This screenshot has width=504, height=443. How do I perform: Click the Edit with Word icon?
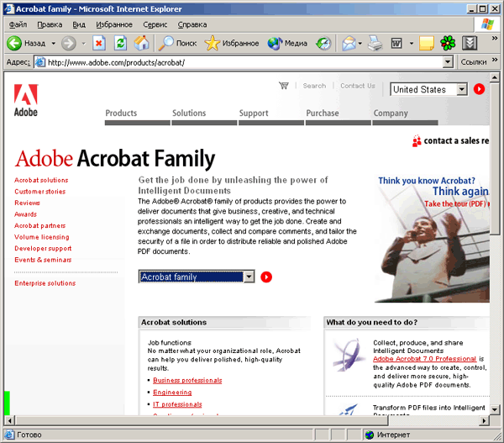(x=396, y=44)
